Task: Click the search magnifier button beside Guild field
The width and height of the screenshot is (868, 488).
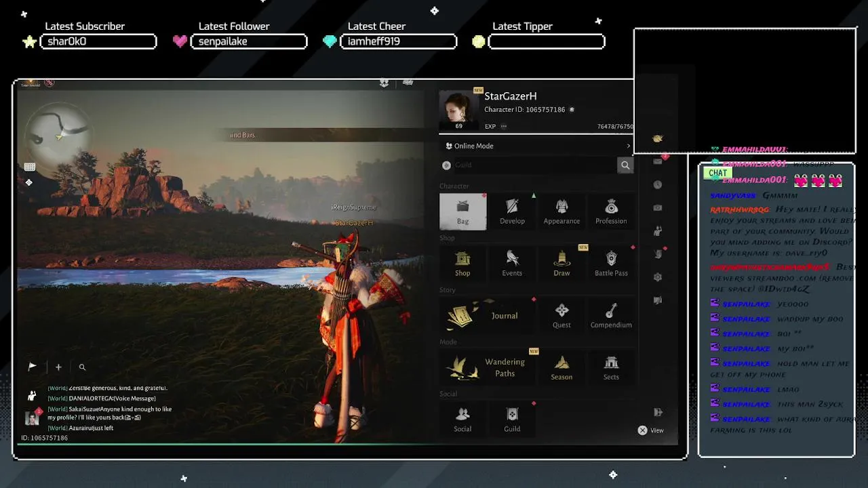Action: pos(625,165)
